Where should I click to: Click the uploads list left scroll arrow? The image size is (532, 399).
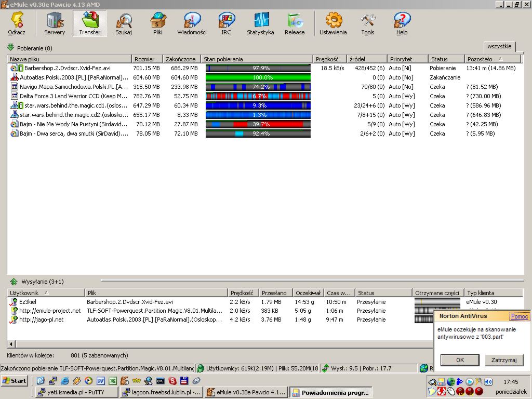[x=11, y=344]
